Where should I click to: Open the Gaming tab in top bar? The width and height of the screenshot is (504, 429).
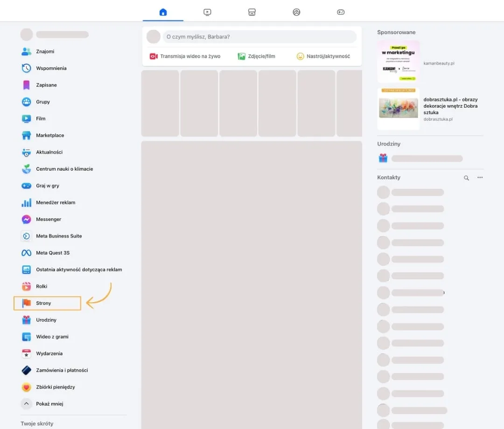(x=341, y=12)
